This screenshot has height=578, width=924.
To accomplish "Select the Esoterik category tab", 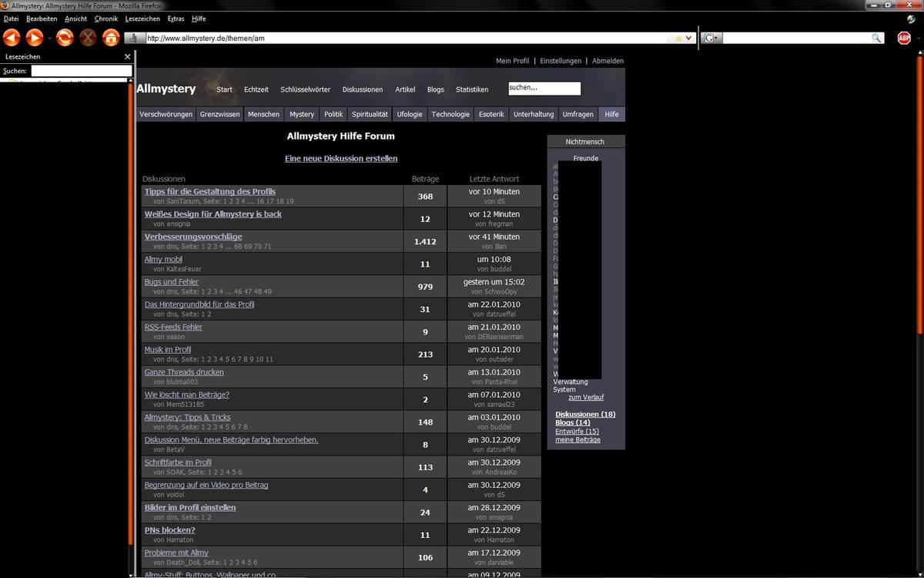I will pyautogui.click(x=491, y=114).
